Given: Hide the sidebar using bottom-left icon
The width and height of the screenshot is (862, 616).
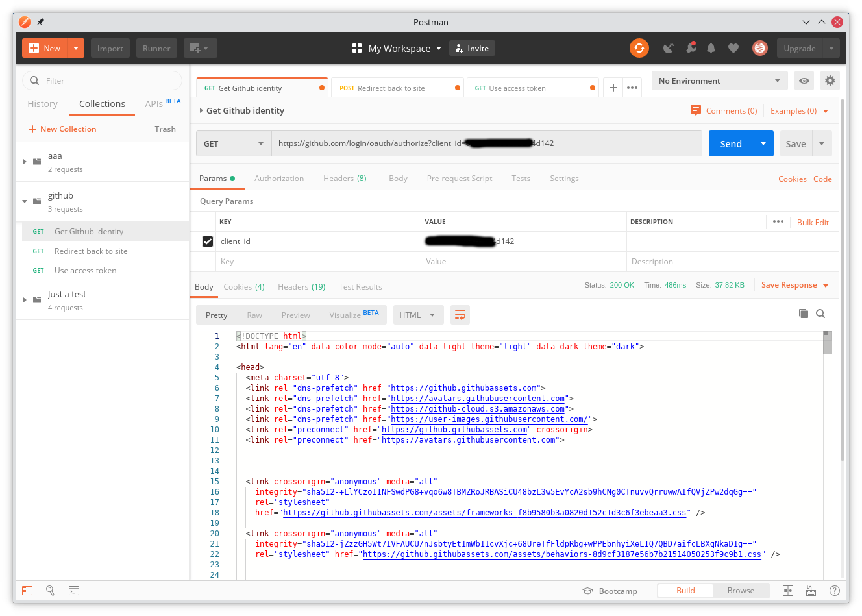Looking at the screenshot, I should click(x=27, y=591).
